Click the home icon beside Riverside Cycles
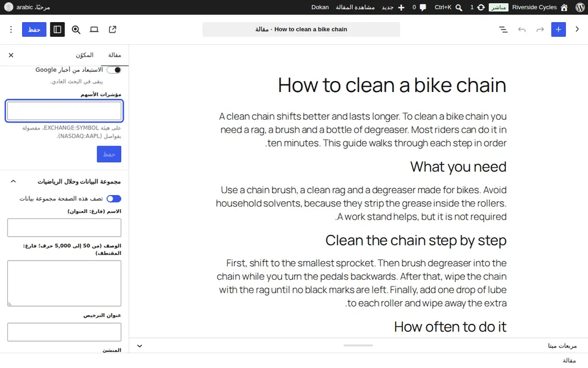The width and height of the screenshot is (588, 368). tap(564, 7)
